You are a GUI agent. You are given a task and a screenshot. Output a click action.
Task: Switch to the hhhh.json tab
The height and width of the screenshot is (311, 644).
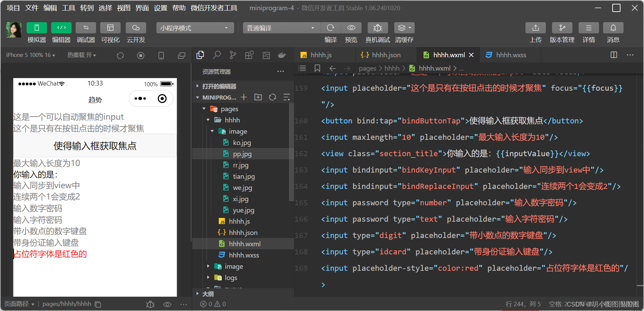[386, 55]
